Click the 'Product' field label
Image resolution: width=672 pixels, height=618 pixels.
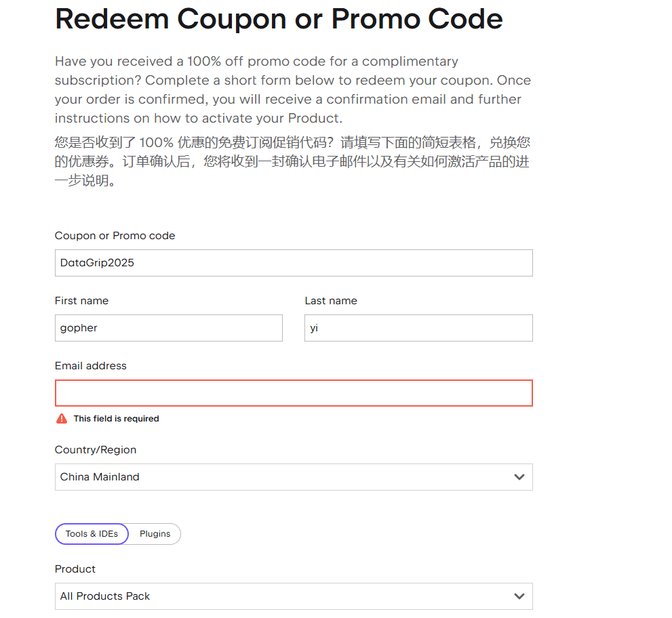pos(75,569)
